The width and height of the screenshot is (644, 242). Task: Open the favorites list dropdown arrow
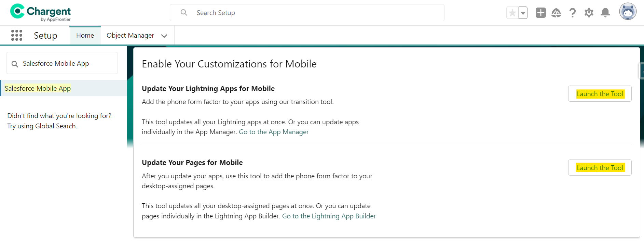coord(522,12)
